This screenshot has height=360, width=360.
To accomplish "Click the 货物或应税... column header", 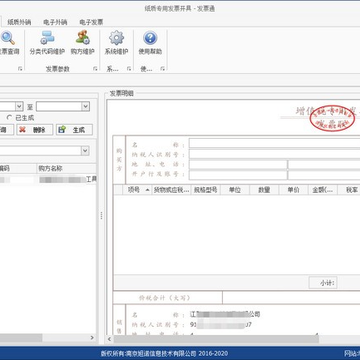I will click(x=171, y=190).
